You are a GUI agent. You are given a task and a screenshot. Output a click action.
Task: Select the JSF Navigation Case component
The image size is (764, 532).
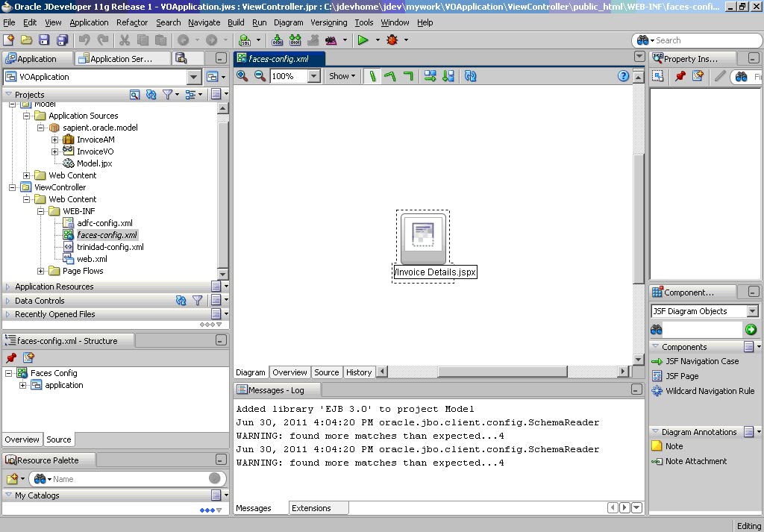pos(695,361)
